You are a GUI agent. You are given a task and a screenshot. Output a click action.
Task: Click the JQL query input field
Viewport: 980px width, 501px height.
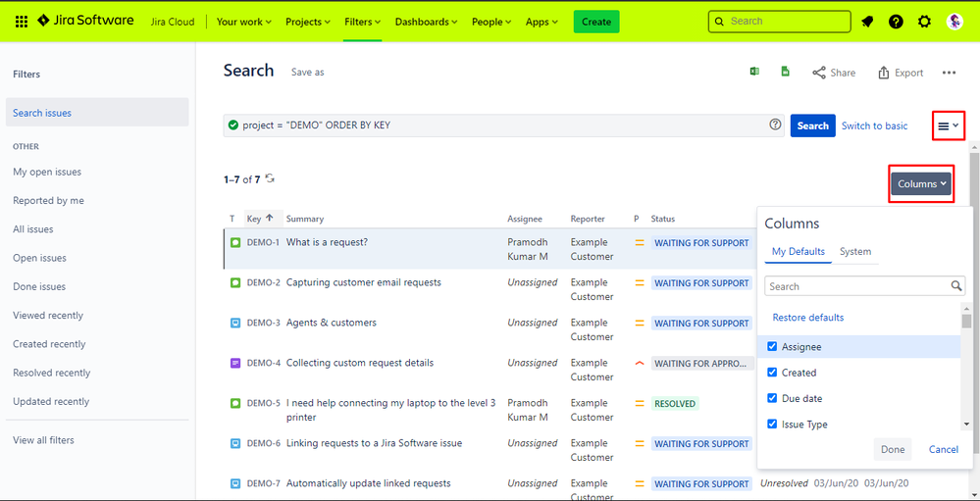[x=504, y=125]
